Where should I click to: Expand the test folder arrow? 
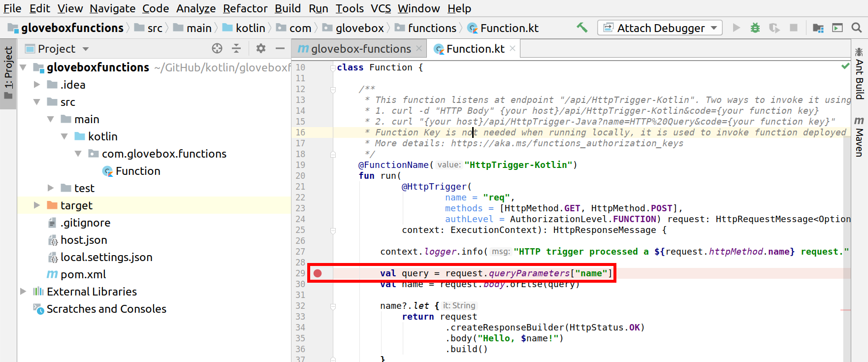pyautogui.click(x=51, y=188)
